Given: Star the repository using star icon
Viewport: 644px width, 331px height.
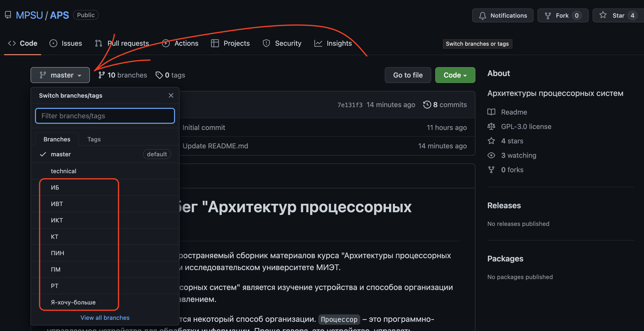Looking at the screenshot, I should [x=603, y=15].
